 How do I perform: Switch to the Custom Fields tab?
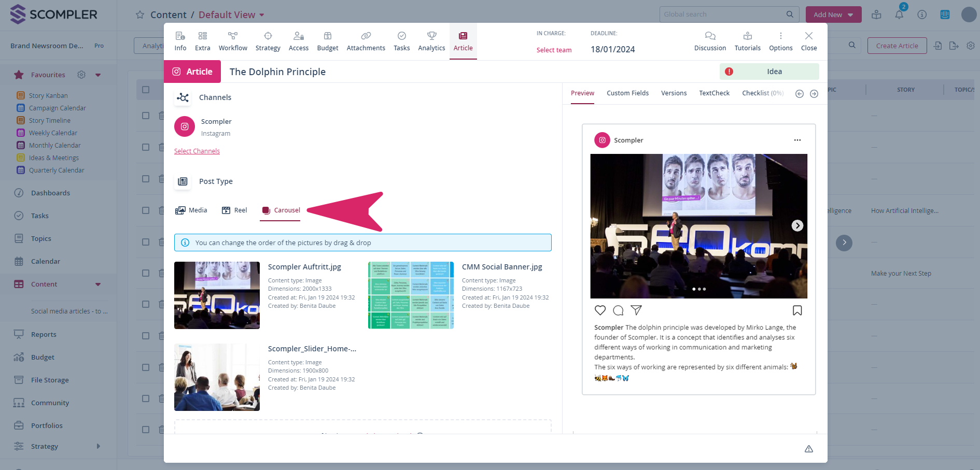click(627, 93)
